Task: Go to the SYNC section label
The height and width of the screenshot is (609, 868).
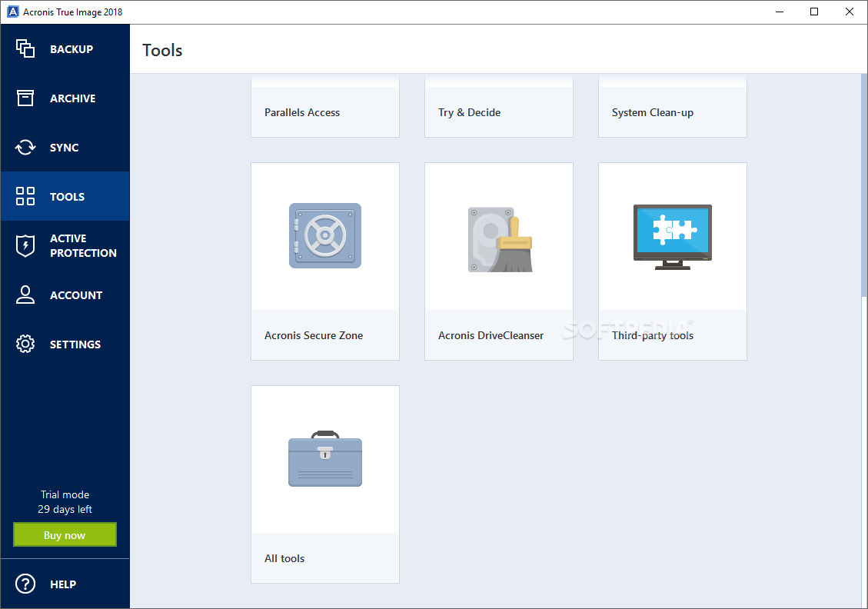Action: coord(65,148)
